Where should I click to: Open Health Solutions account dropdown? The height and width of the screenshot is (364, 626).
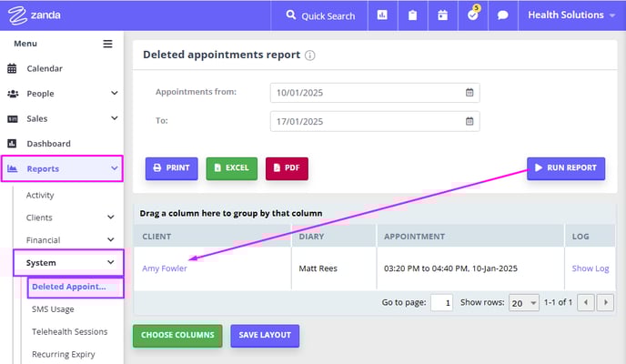571,15
